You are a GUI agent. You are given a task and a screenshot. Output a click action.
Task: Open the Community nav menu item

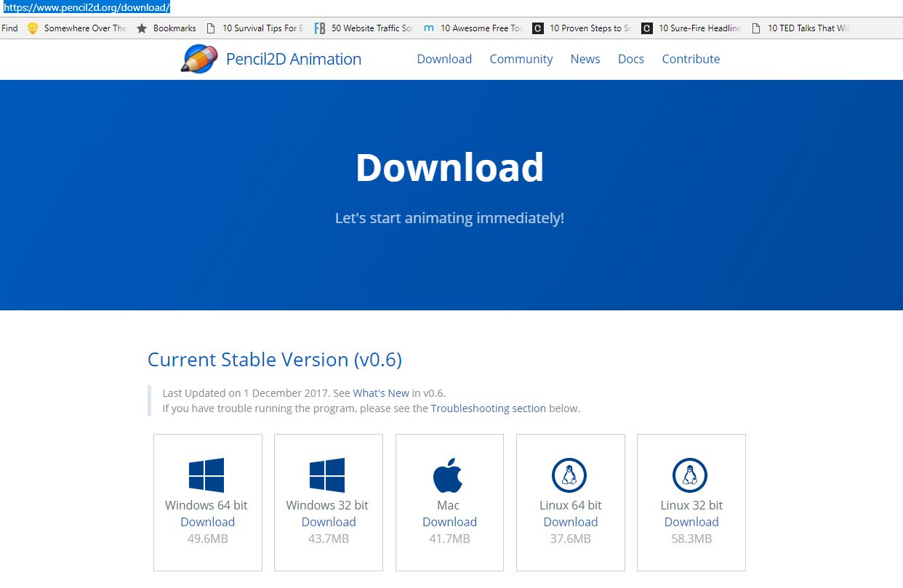(521, 59)
